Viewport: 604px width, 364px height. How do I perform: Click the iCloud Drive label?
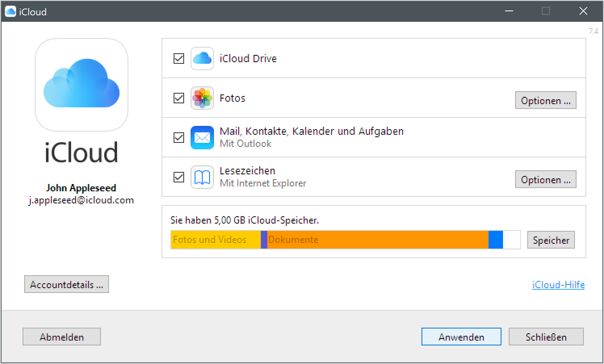(x=248, y=59)
